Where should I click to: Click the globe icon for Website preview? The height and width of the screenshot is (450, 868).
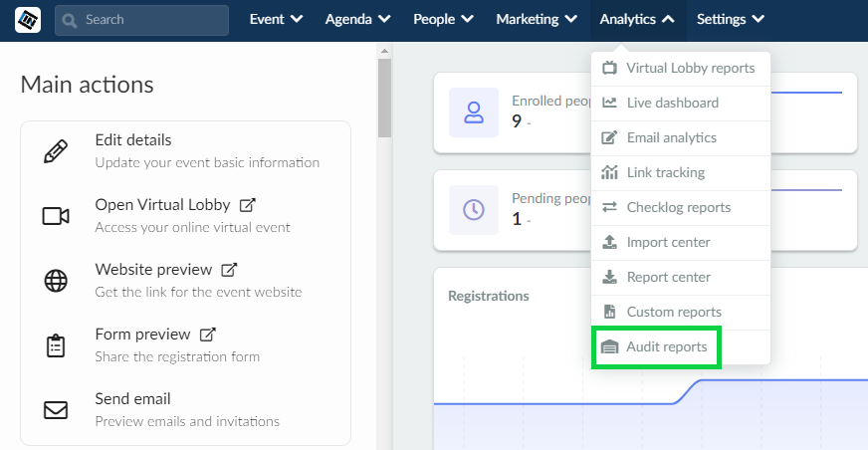pyautogui.click(x=56, y=281)
